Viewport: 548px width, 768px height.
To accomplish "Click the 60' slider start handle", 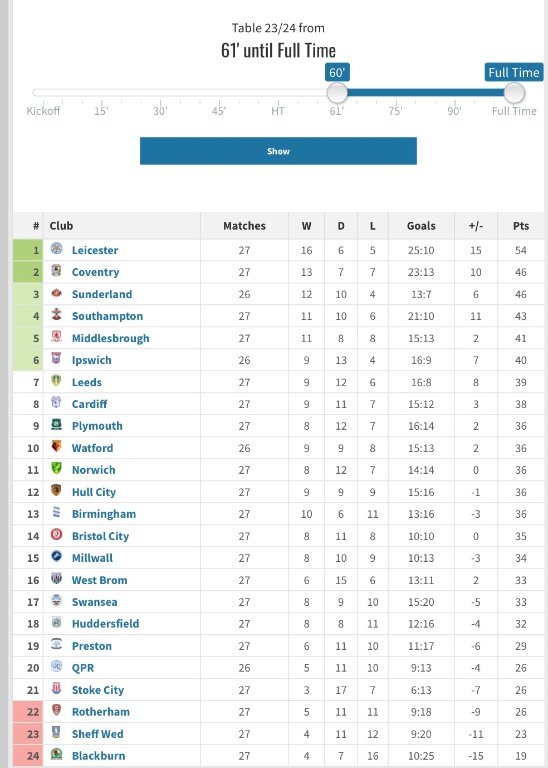I will [x=337, y=93].
